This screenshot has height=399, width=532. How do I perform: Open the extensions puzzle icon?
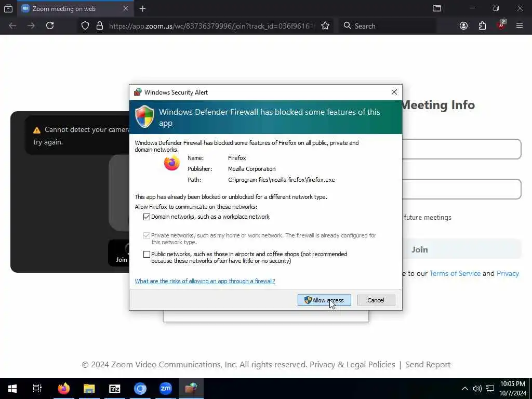(482, 26)
